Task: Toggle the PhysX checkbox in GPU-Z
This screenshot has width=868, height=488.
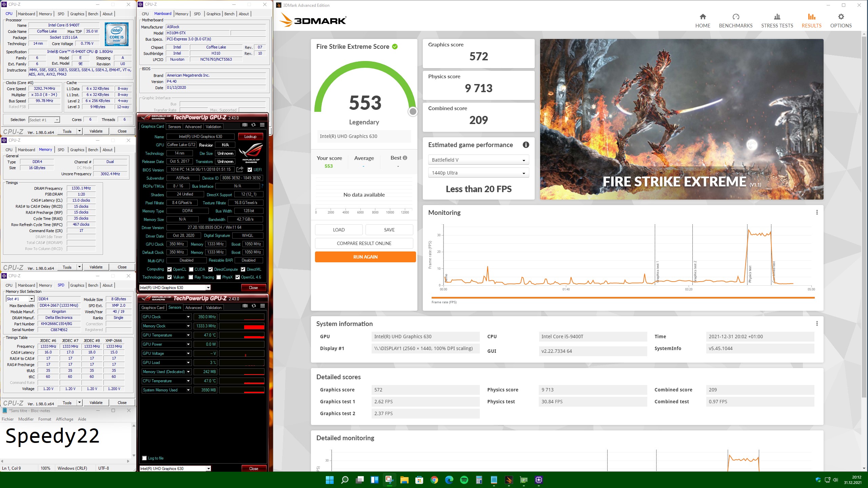Action: coord(219,277)
